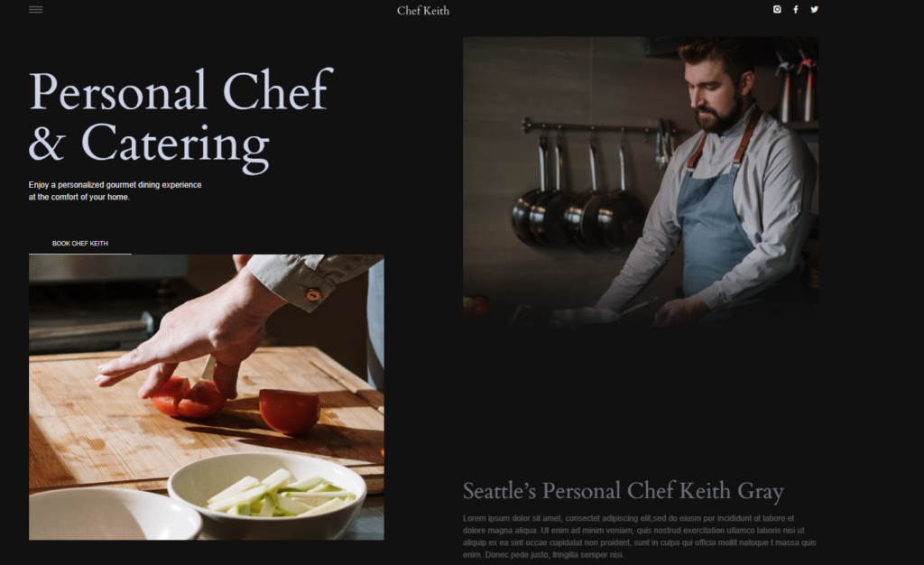Open the tomato slicing photo
This screenshot has height=565, width=924.
(207, 397)
